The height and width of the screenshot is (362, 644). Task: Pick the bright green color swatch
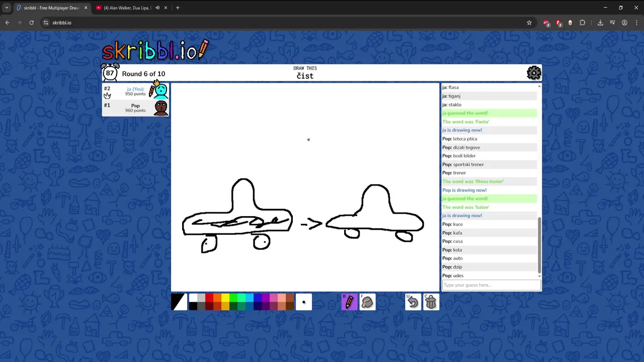(233, 298)
